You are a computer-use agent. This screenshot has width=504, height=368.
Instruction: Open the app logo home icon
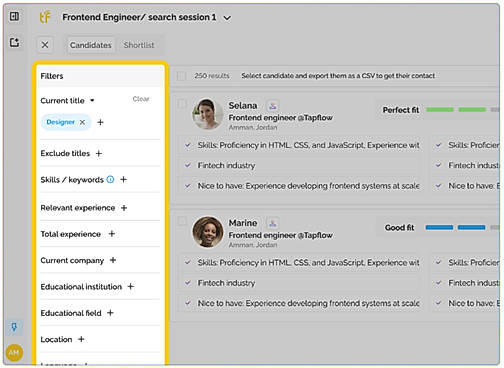[45, 17]
